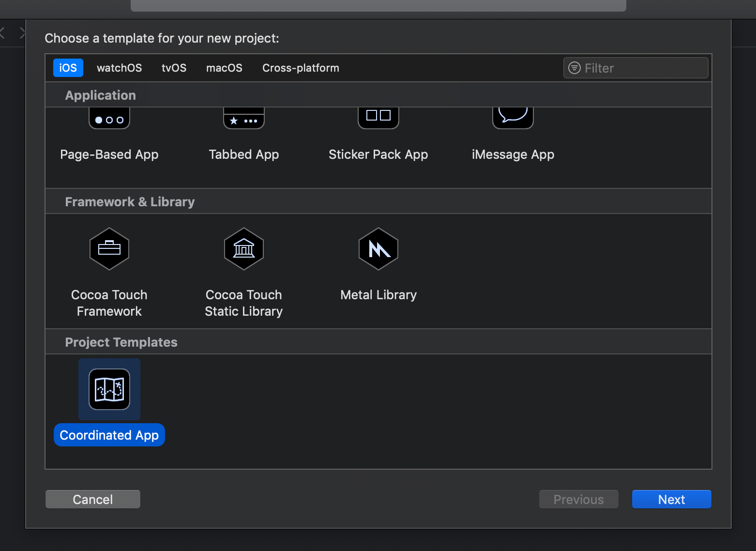Choose the Sticker Pack App template
This screenshot has height=551, width=756.
pos(378,116)
